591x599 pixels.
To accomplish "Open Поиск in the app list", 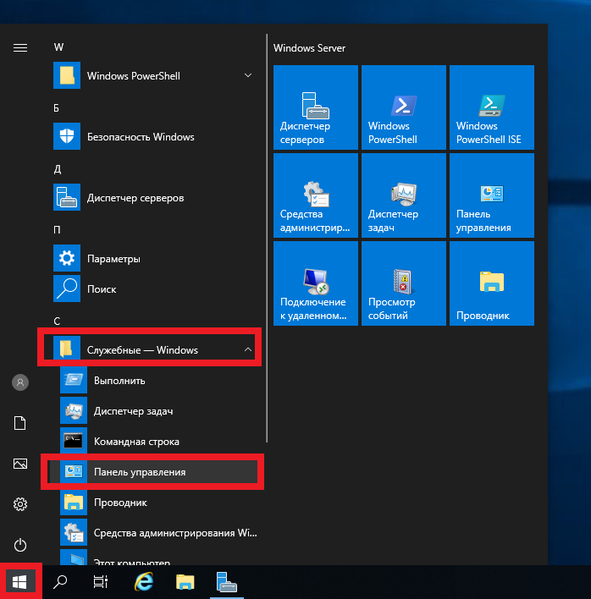I will coord(156,289).
